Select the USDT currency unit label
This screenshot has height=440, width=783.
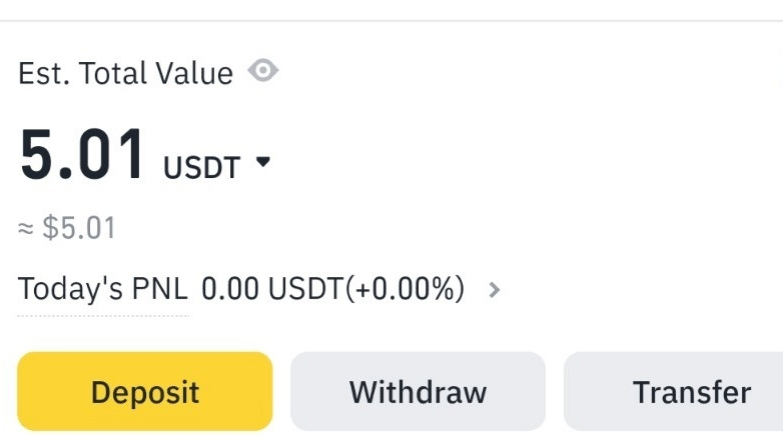(x=202, y=167)
